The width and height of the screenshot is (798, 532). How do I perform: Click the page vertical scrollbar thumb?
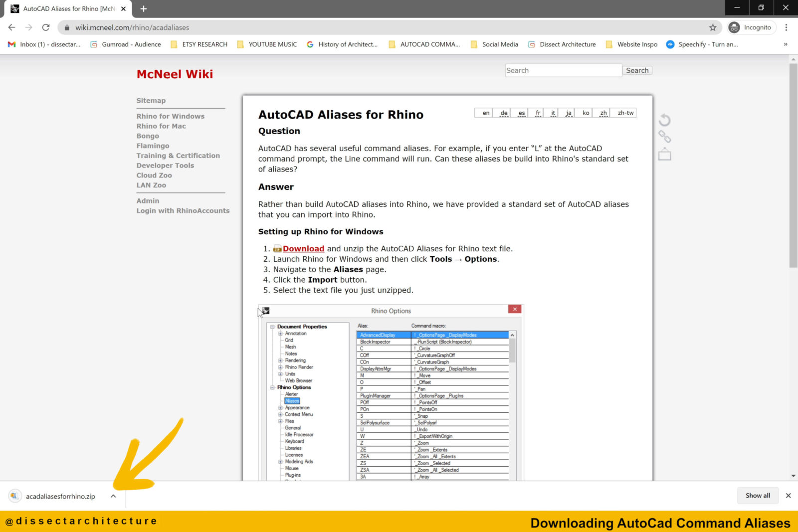click(x=793, y=166)
